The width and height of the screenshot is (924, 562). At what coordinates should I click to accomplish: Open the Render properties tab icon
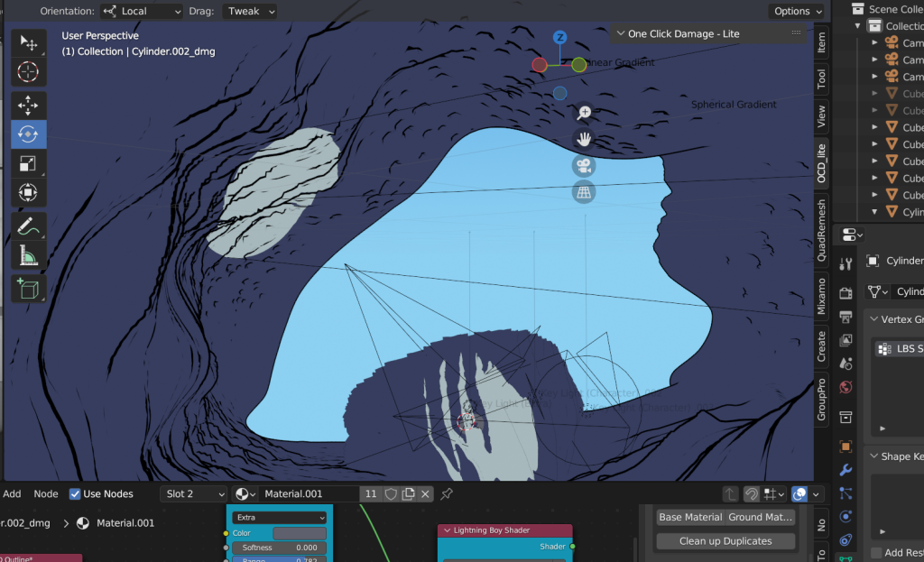[x=845, y=293]
